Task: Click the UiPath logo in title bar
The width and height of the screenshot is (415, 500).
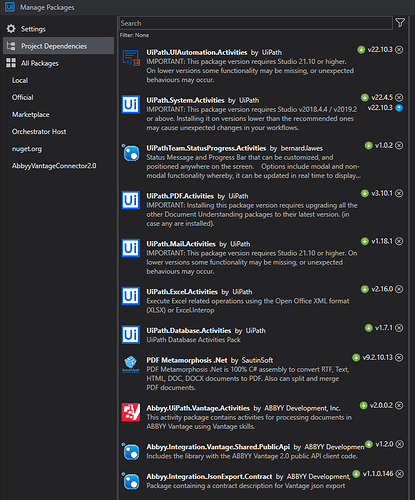Action: 10,7
